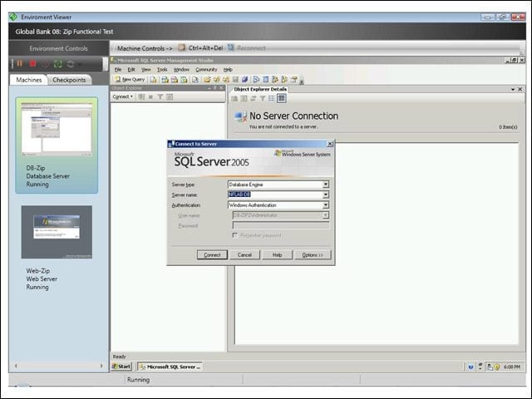Click the Properties Window toolbar icon
This screenshot has width=532, height=399.
tap(293, 80)
